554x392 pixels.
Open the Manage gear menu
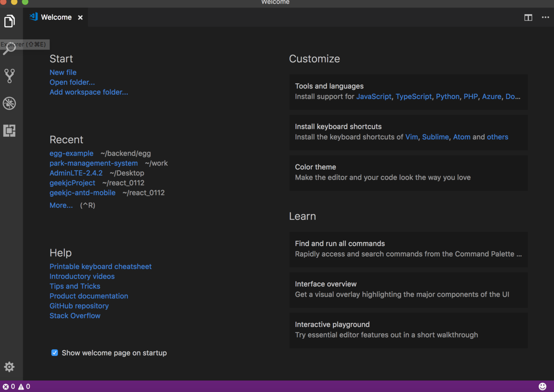click(x=9, y=367)
